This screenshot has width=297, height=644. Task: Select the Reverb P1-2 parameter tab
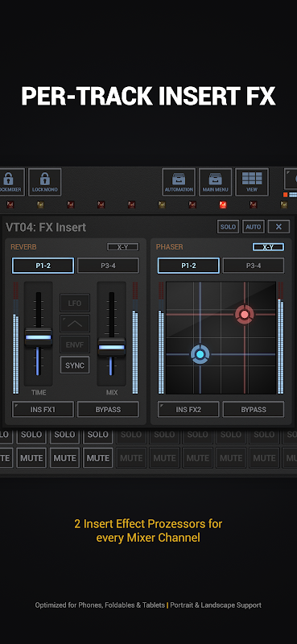(x=43, y=266)
